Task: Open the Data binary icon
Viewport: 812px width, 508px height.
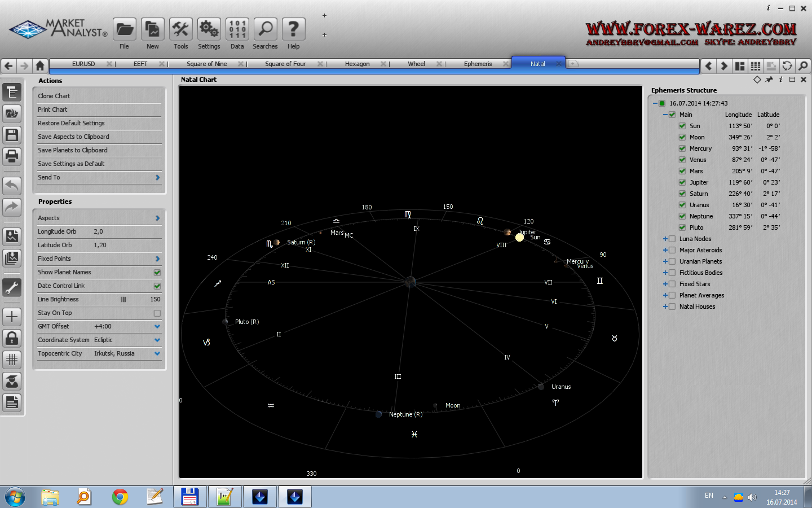Action: tap(237, 29)
